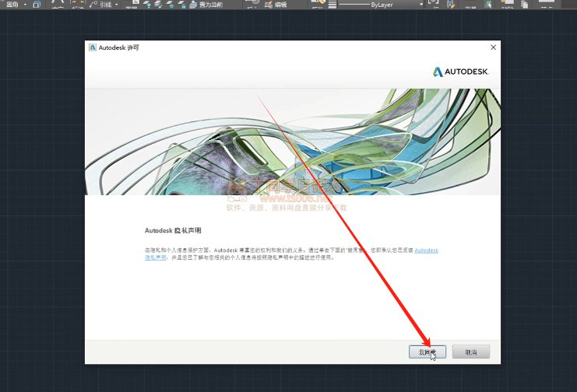Select the 引线 (Leader) tool
Viewport: 577px width, 392px height.
100,5
